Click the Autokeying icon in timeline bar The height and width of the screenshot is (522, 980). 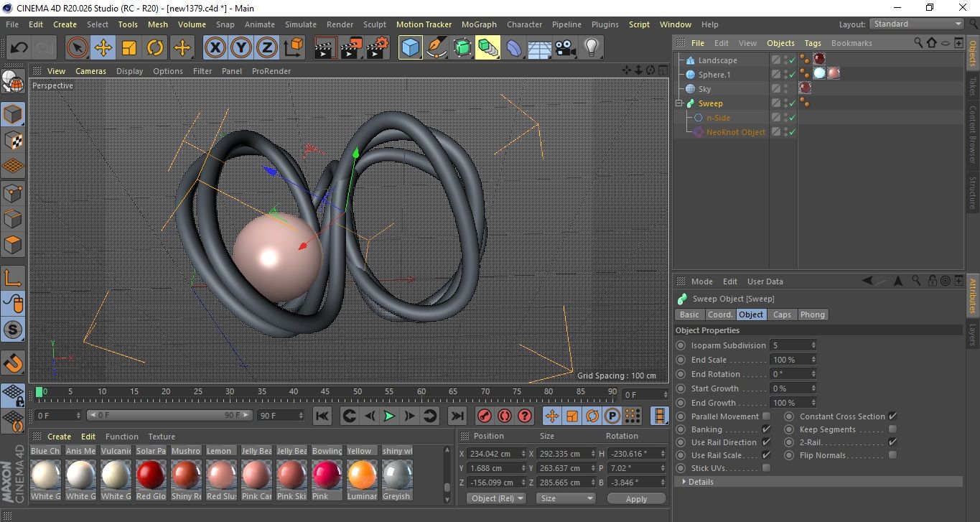coord(505,416)
